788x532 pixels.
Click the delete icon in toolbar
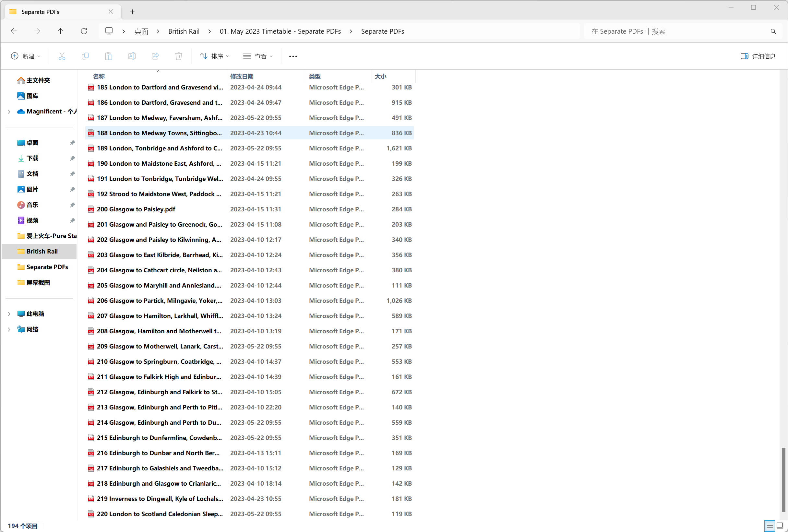pos(179,56)
